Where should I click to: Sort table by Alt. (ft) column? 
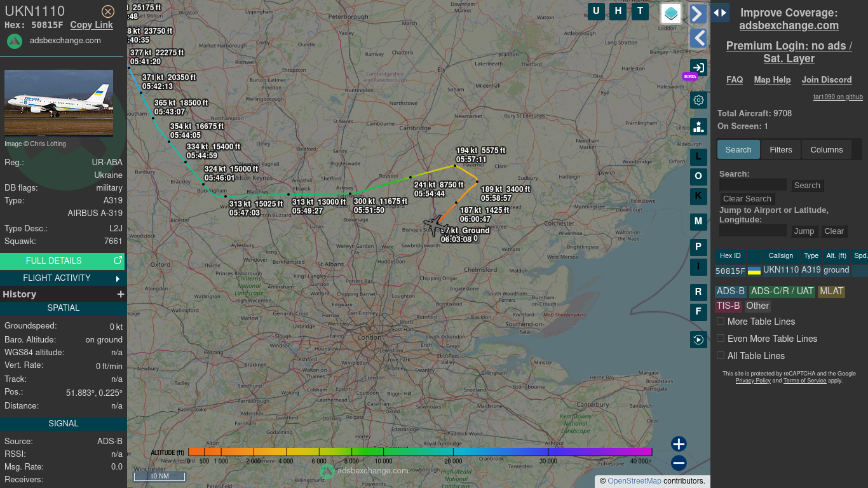[836, 255]
